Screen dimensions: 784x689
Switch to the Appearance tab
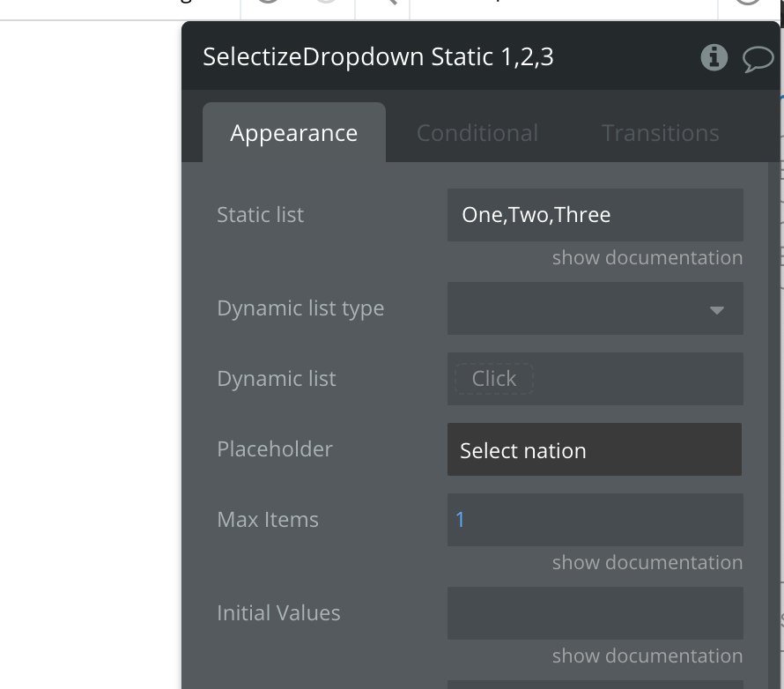coord(294,133)
